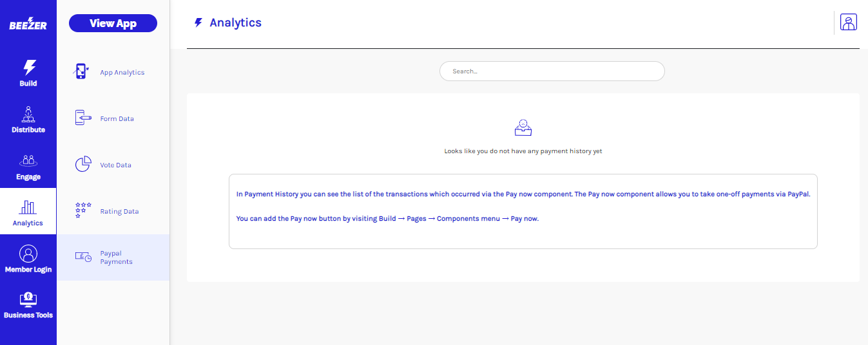Select the Form Data menu item
This screenshot has width=868, height=345.
click(x=117, y=119)
